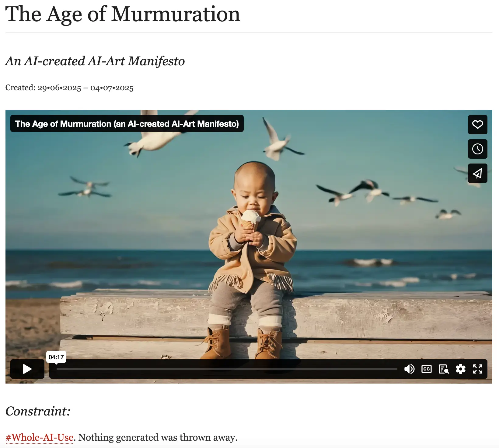Click the 04:17 duration tooltip

pos(56,357)
